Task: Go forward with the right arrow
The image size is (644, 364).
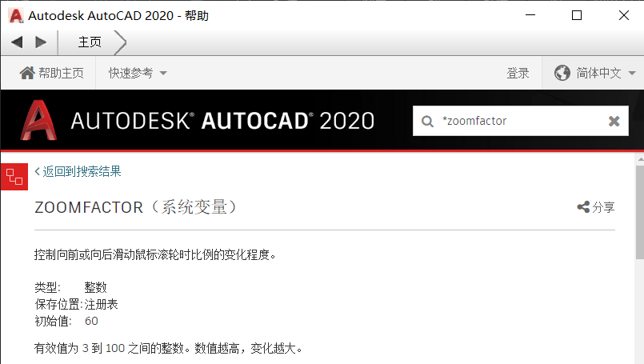Action: (x=41, y=42)
